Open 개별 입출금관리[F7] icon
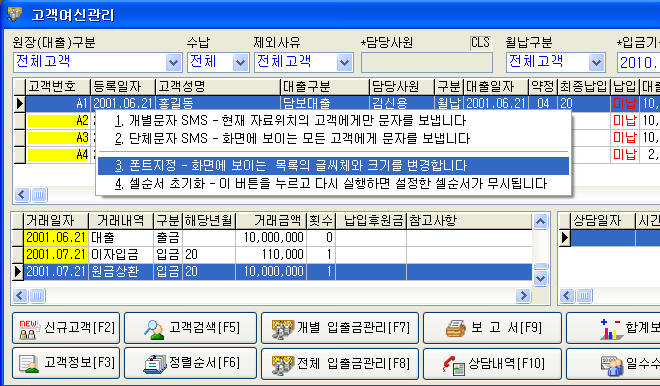Screen dimensions: 660x386 [283, 329]
